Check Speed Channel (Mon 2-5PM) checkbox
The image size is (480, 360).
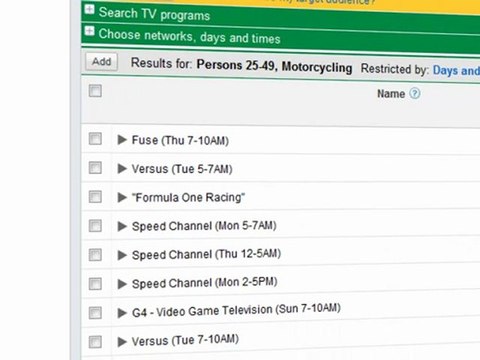coord(95,284)
